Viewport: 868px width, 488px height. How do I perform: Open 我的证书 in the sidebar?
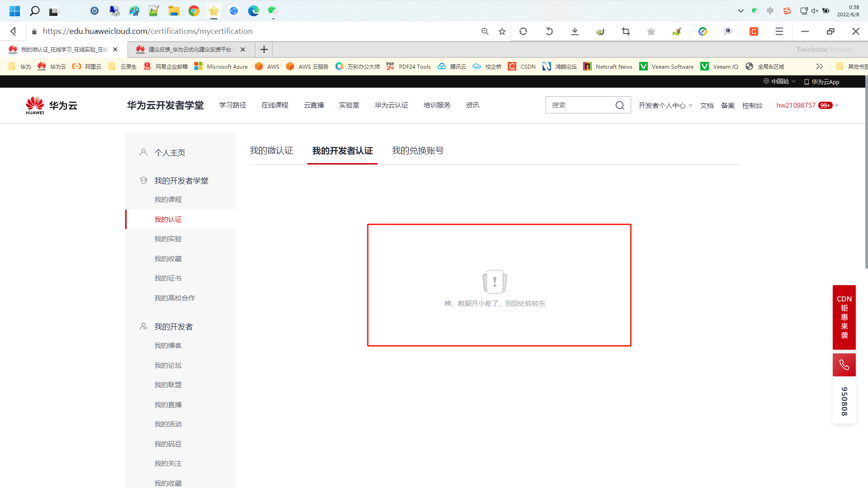tap(168, 278)
